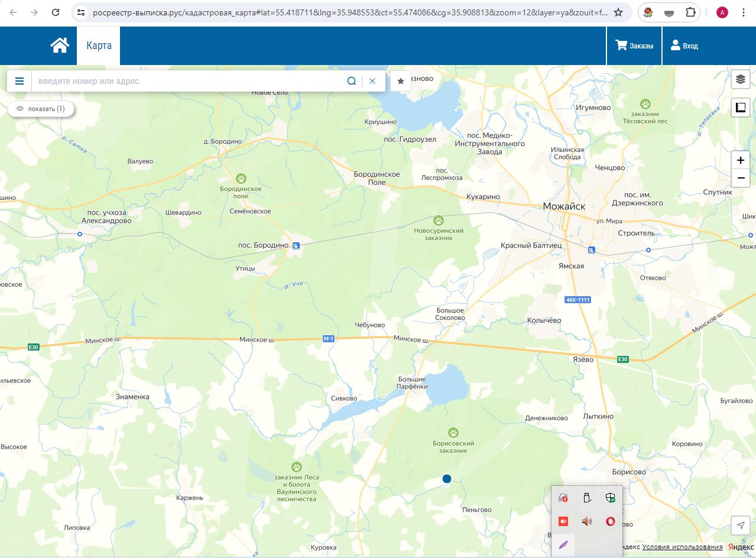This screenshot has height=558, width=756.
Task: Click the blue marker near Пеньгово
Action: tap(447, 479)
